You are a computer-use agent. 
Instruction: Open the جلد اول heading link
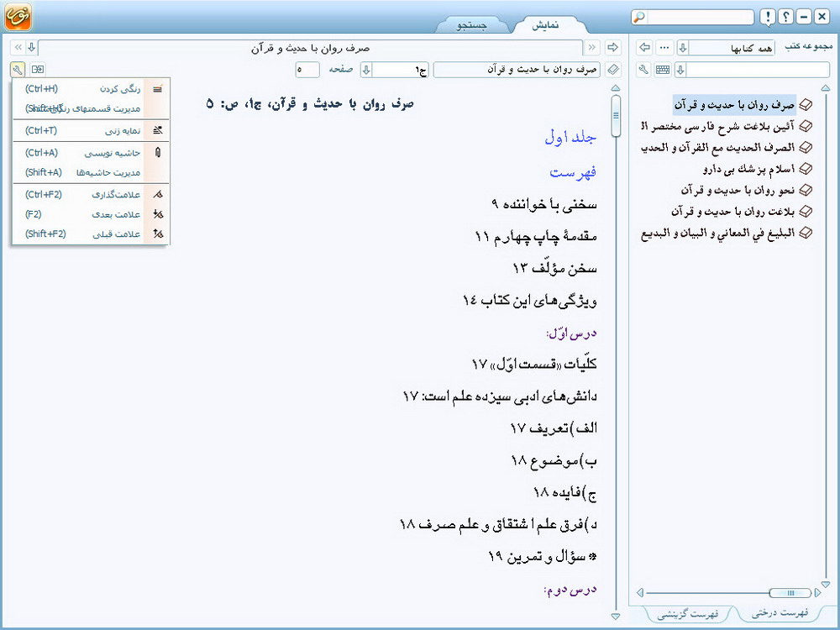tap(570, 138)
